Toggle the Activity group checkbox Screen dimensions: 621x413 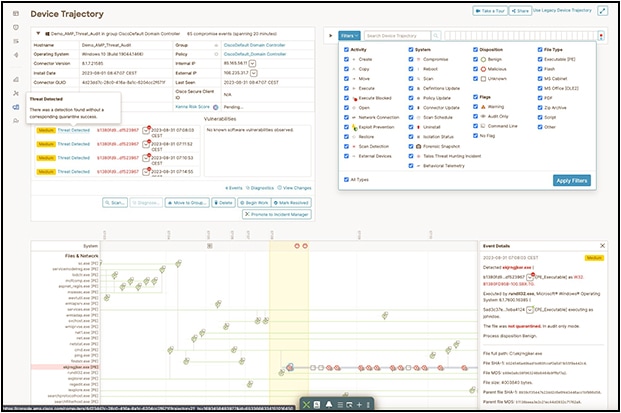click(346, 50)
